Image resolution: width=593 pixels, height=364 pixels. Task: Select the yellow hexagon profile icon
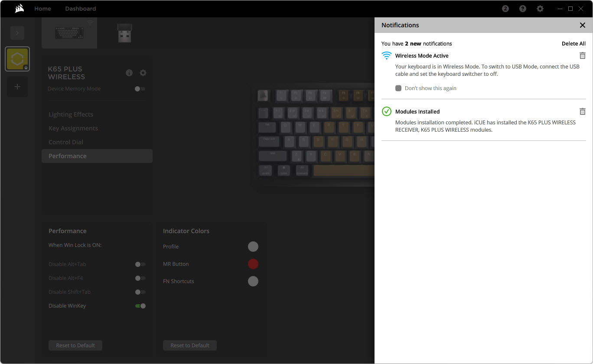pyautogui.click(x=17, y=59)
